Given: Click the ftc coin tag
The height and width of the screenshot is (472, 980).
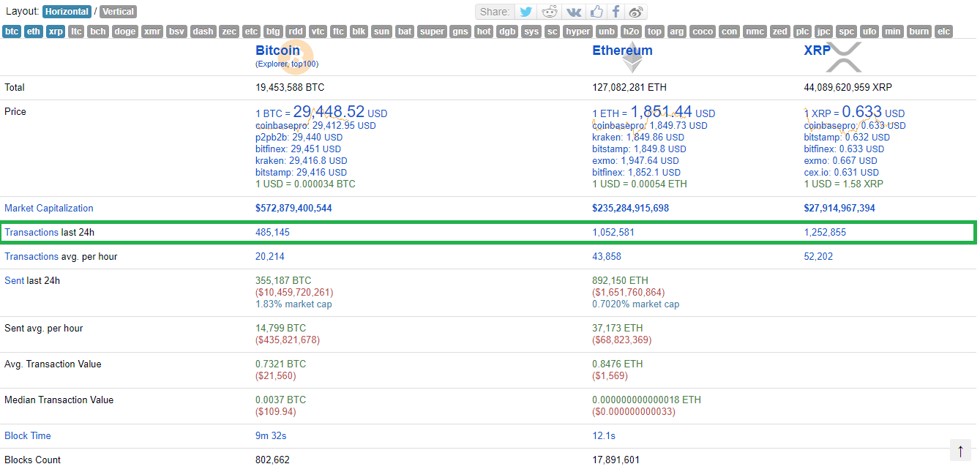Looking at the screenshot, I should point(338,31).
